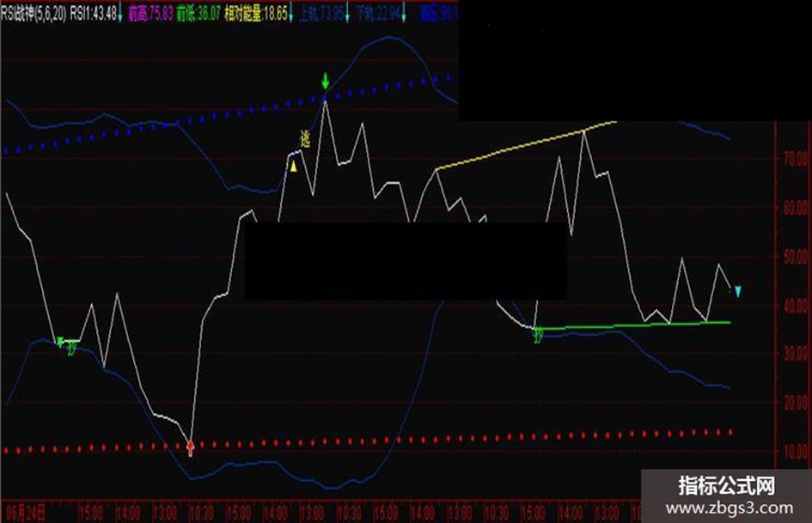Image resolution: width=812 pixels, height=523 pixels.
Task: Select the red dotted lower line
Action: pos(367,441)
